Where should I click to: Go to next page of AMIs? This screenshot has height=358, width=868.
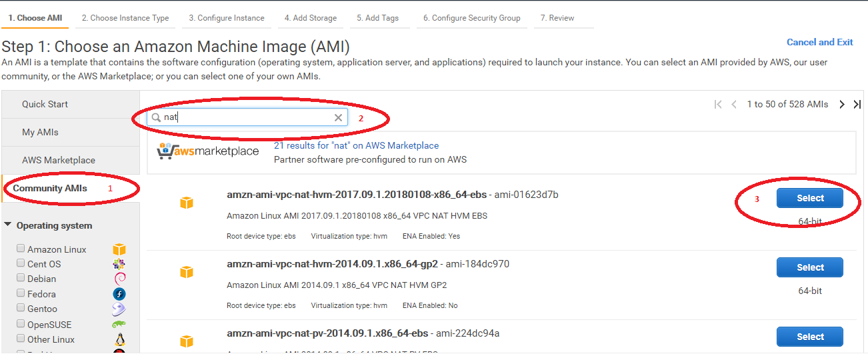pos(842,104)
